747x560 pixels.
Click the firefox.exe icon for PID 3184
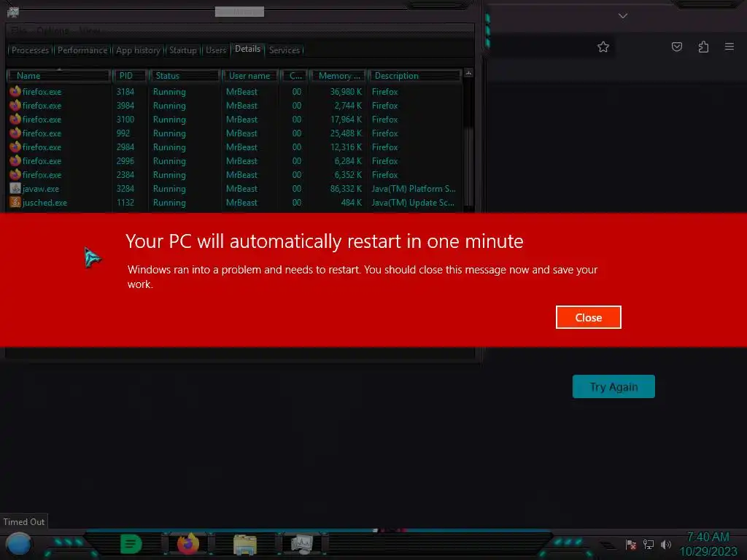15,91
